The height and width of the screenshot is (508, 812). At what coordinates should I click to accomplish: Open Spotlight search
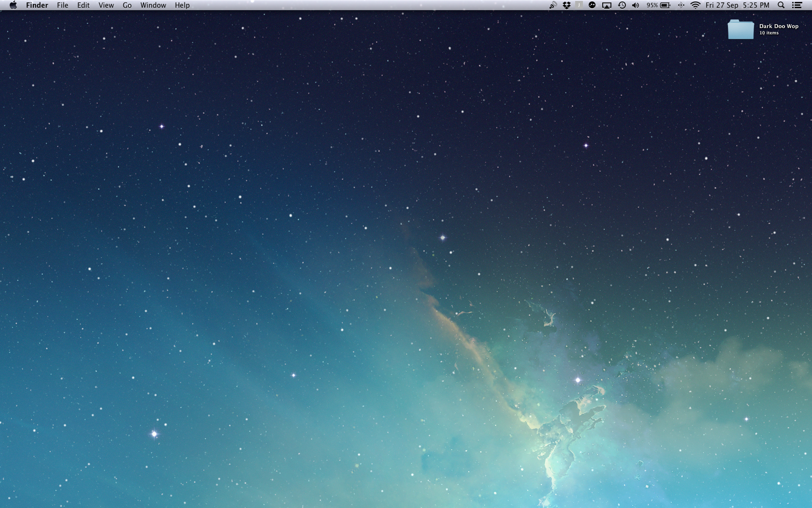[781, 5]
